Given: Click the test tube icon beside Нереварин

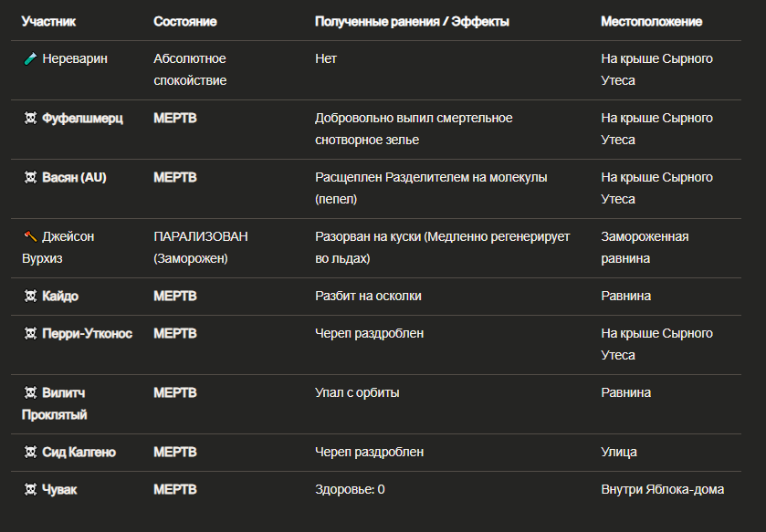Looking at the screenshot, I should (x=30, y=59).
